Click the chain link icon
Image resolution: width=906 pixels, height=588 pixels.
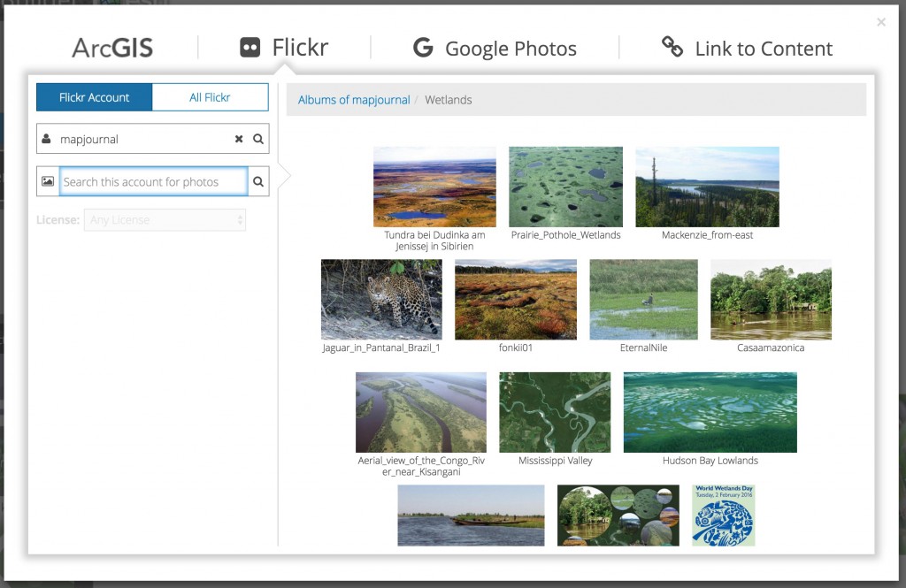point(672,48)
